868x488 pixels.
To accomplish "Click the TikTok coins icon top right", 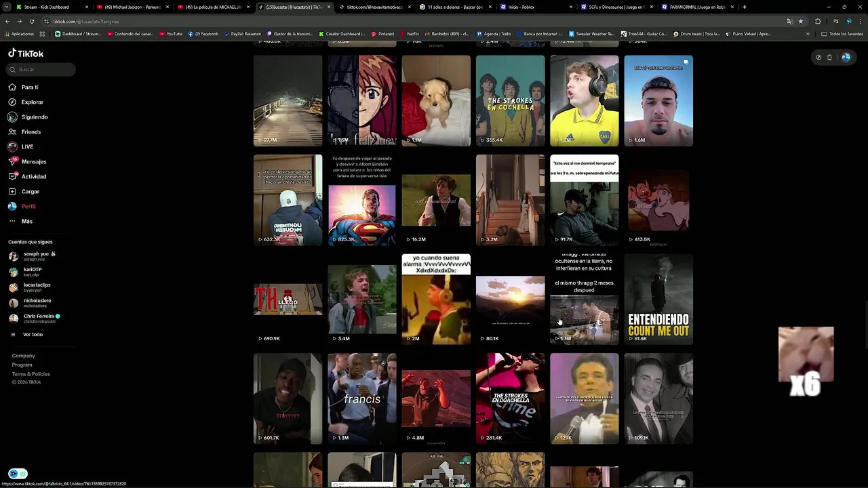I will point(818,58).
